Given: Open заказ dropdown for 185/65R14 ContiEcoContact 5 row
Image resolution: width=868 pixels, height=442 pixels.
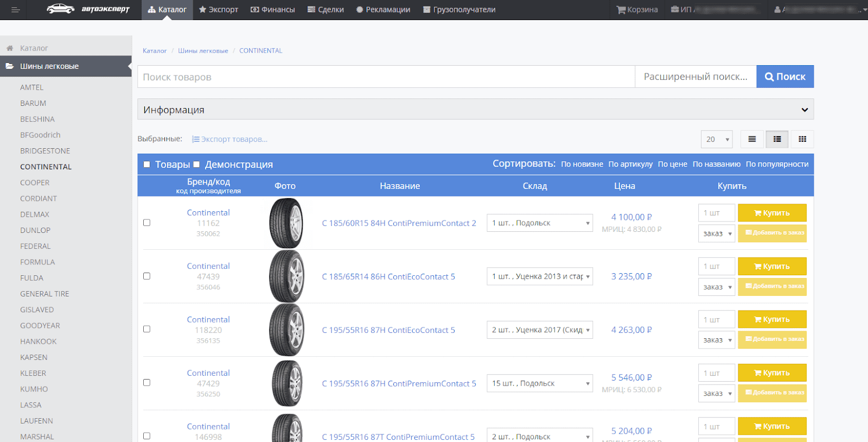Looking at the screenshot, I should 717,287.
